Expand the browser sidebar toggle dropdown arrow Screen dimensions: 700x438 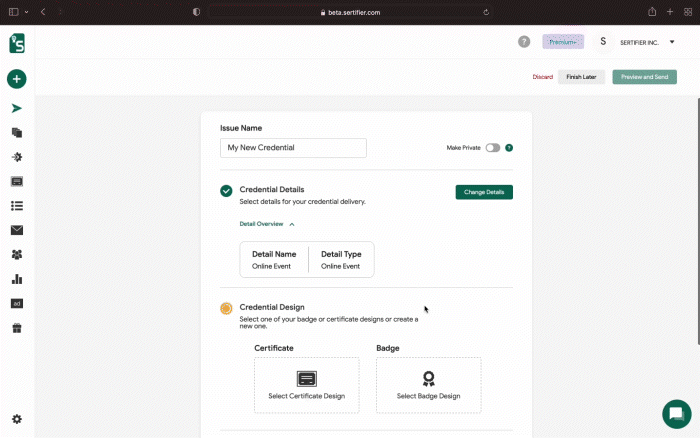point(26,12)
